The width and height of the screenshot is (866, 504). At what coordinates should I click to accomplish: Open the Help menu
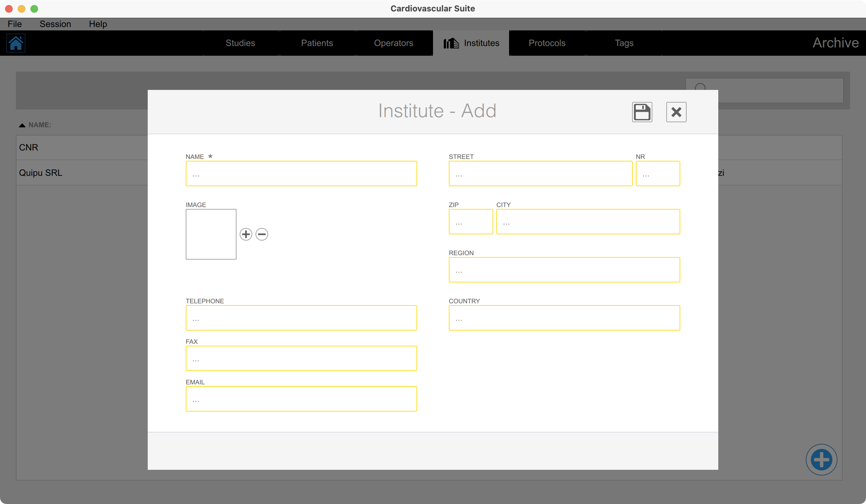coord(98,24)
